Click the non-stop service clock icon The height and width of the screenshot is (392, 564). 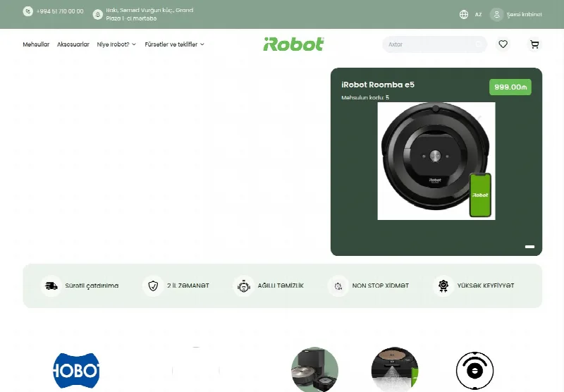(x=338, y=286)
